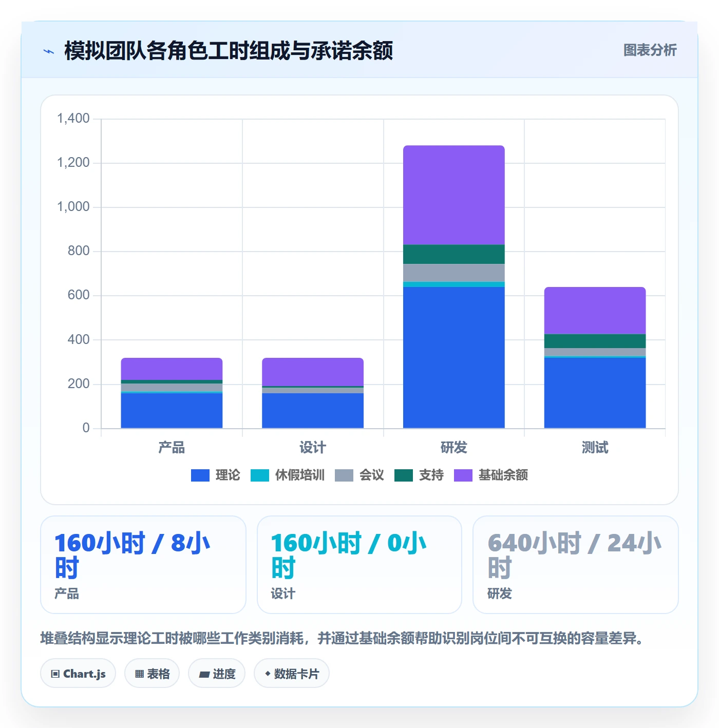The width and height of the screenshot is (719, 728).
Task: Click the 600 y-axis value
Action: pos(79,295)
